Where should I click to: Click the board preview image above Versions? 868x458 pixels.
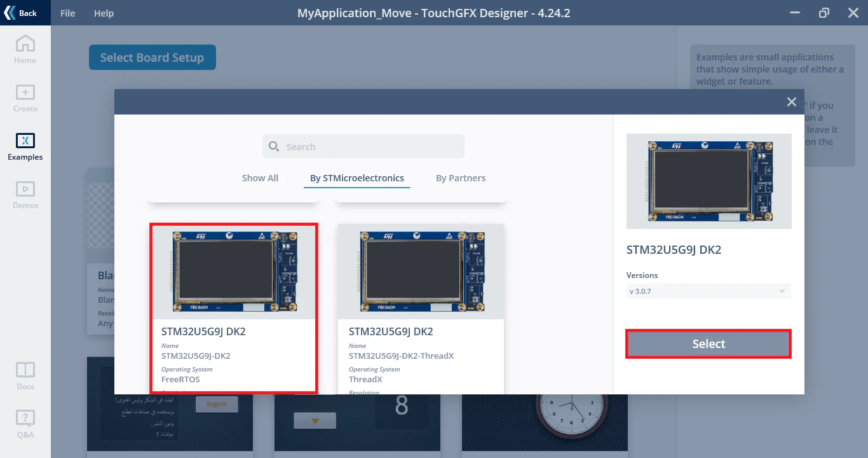click(x=709, y=181)
